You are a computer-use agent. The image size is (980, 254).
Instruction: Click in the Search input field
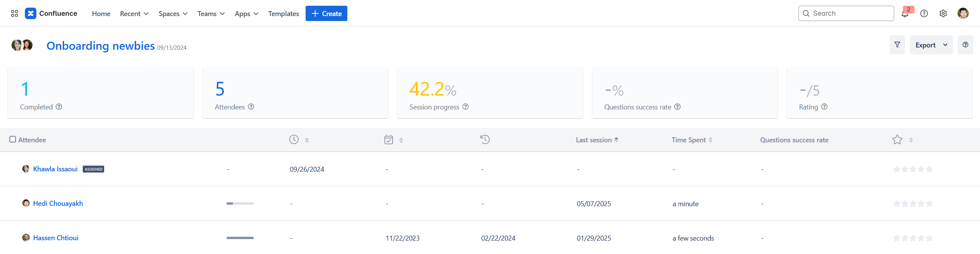point(850,13)
